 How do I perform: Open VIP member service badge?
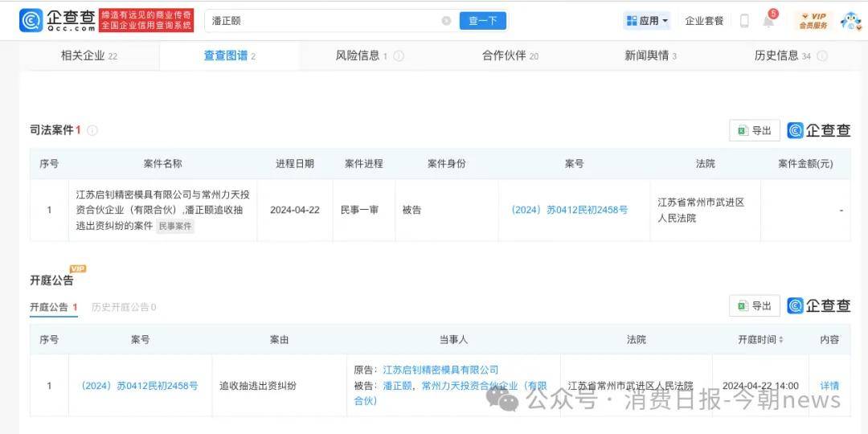click(x=813, y=21)
